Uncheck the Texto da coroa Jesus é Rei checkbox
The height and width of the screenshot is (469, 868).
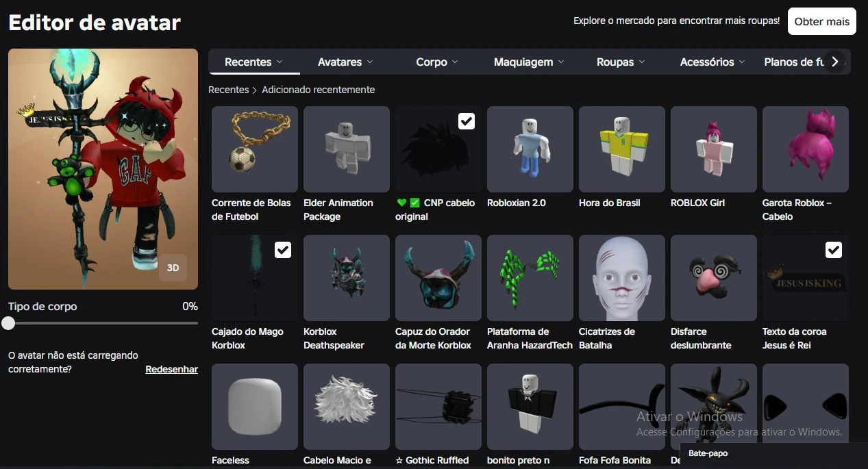tap(833, 250)
